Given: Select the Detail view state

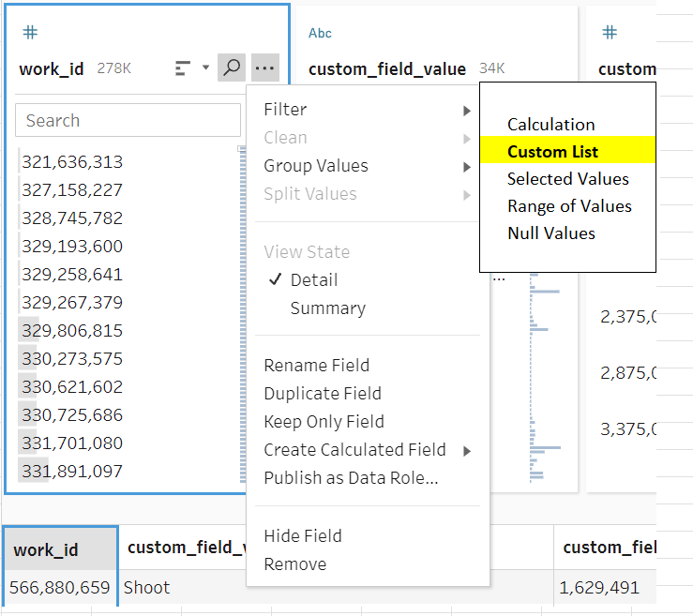Looking at the screenshot, I should click(313, 280).
